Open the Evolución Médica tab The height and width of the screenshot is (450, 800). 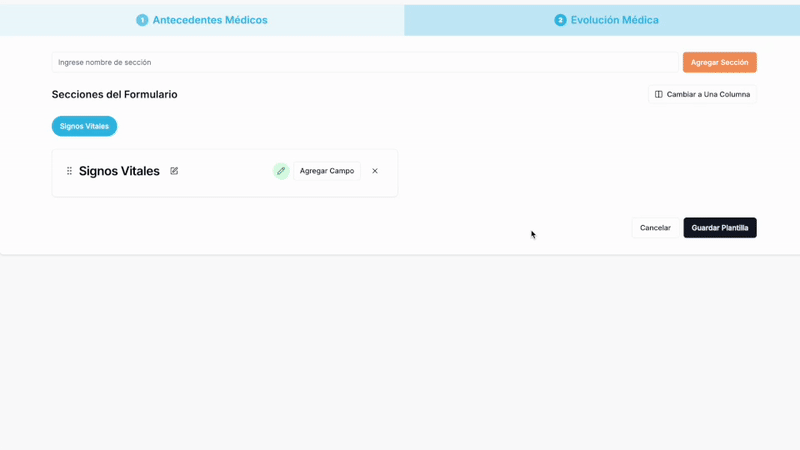coord(614,20)
